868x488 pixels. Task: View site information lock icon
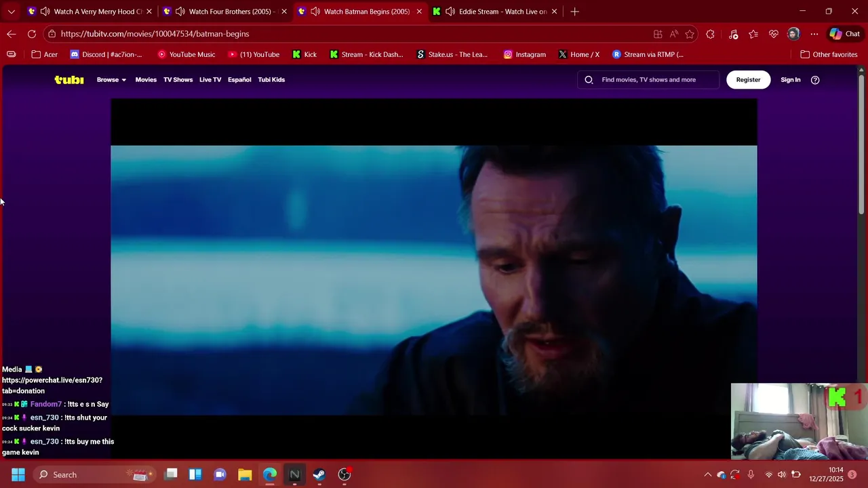click(52, 34)
